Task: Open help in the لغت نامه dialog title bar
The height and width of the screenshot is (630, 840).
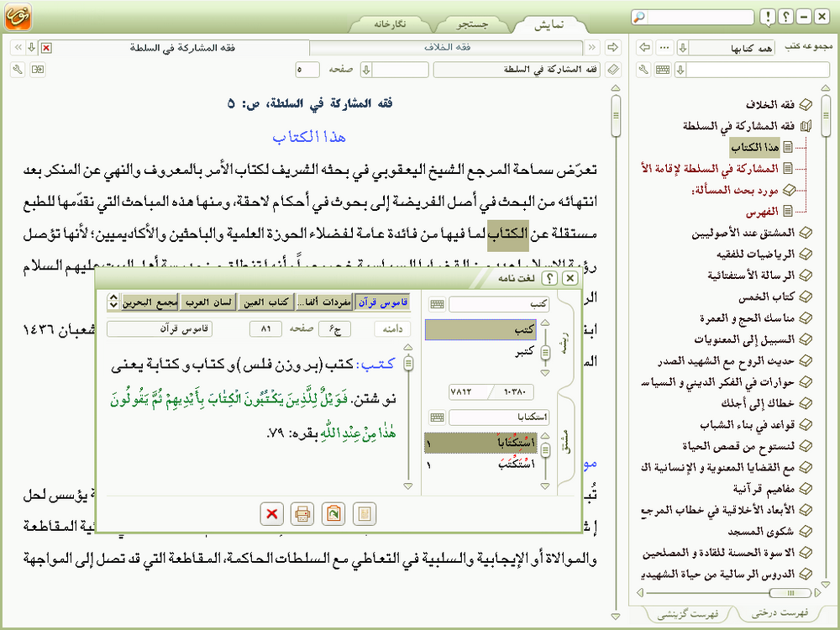Action: pos(549,278)
